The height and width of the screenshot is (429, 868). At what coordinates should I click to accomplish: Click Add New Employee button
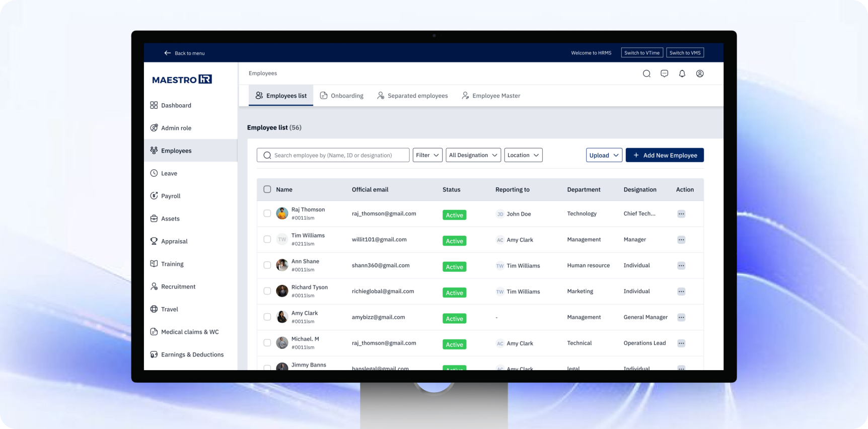pos(665,155)
